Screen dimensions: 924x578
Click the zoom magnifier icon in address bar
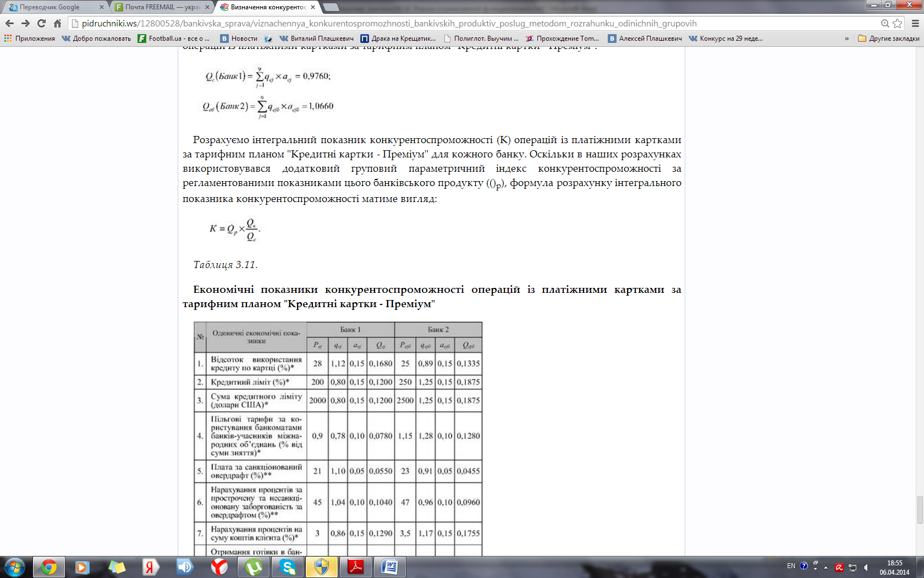tap(885, 23)
